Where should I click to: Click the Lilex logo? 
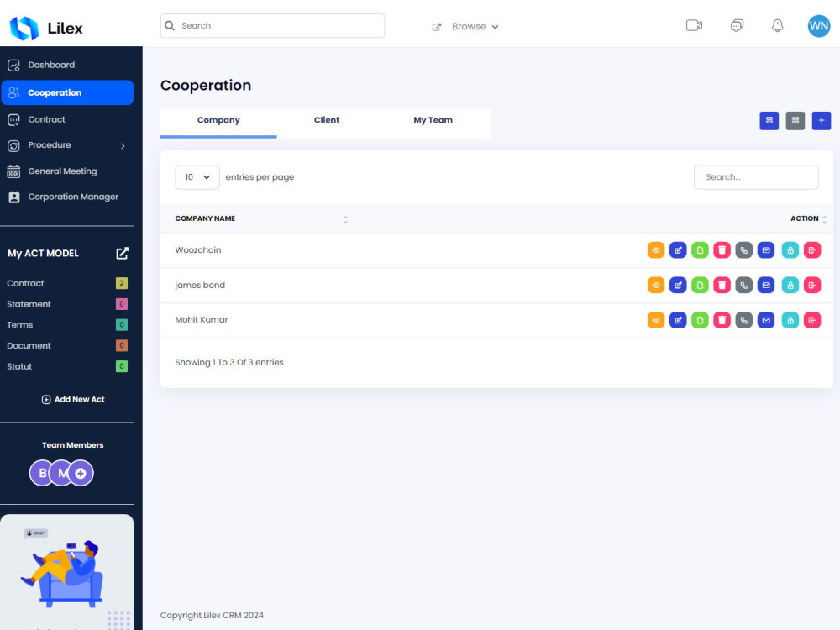tap(46, 28)
